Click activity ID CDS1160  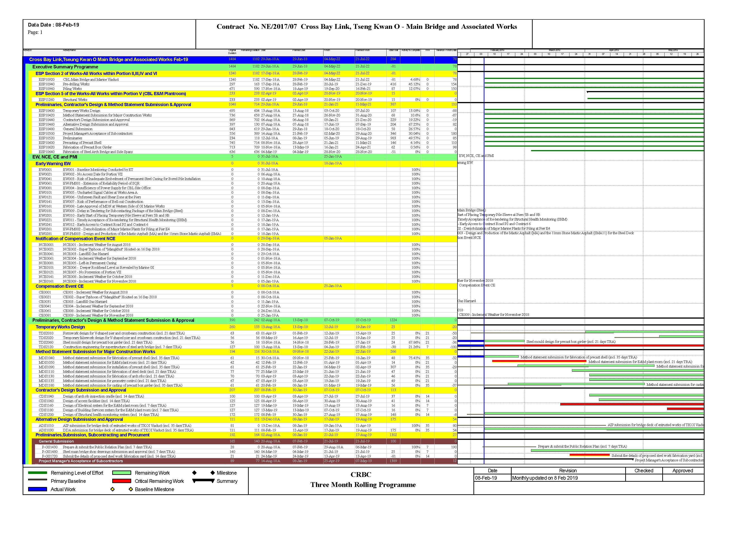[x=46, y=406]
